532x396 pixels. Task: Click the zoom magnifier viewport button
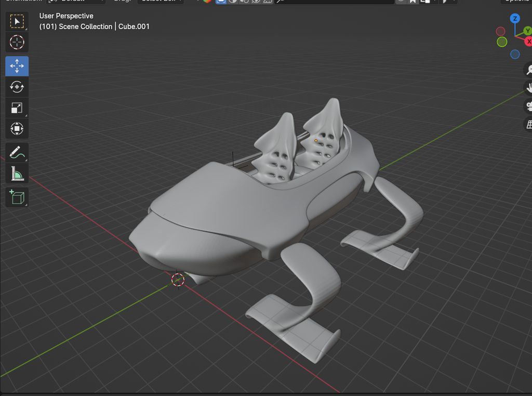[x=528, y=70]
